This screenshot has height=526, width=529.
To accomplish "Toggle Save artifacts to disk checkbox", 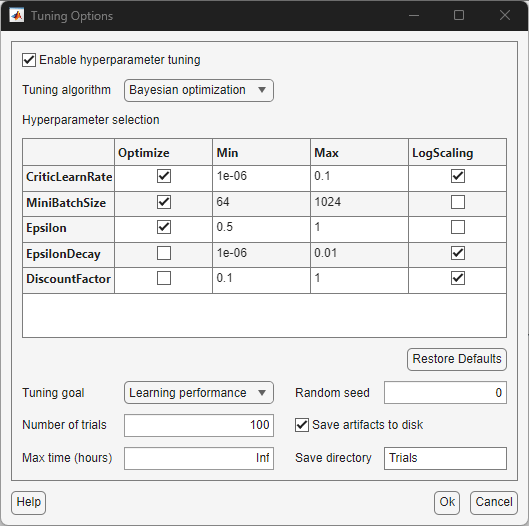I will point(302,425).
